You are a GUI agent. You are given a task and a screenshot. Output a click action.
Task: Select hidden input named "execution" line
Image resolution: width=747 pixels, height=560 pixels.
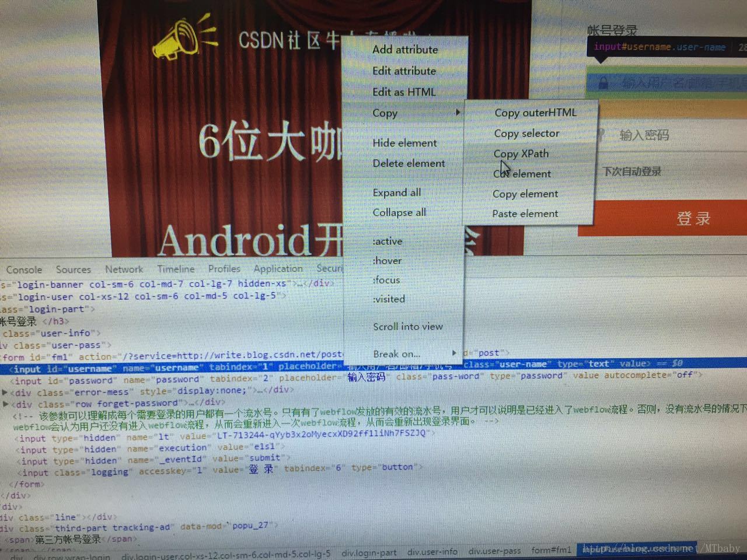151,448
